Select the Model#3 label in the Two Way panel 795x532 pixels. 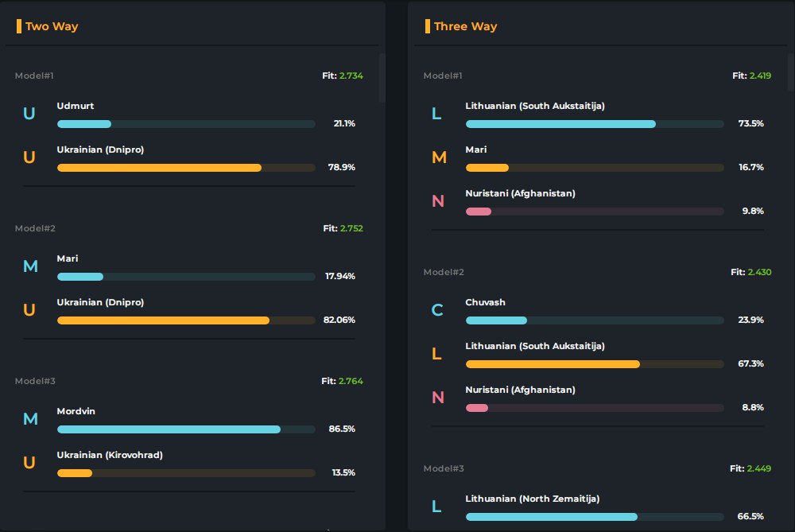(x=35, y=381)
